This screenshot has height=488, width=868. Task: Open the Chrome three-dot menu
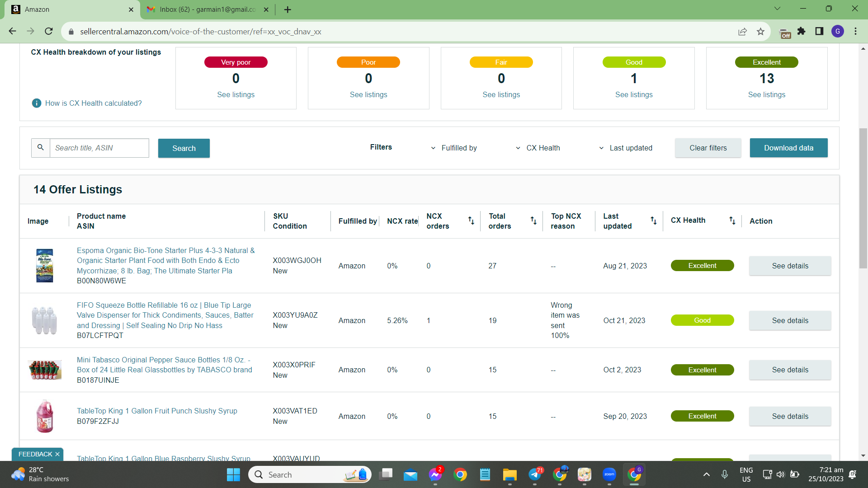click(856, 31)
